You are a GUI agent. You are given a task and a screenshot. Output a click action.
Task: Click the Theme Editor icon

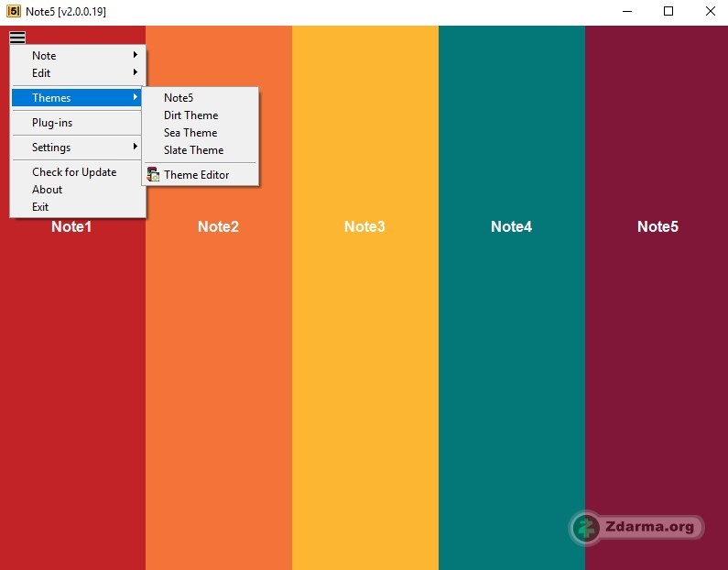point(153,174)
